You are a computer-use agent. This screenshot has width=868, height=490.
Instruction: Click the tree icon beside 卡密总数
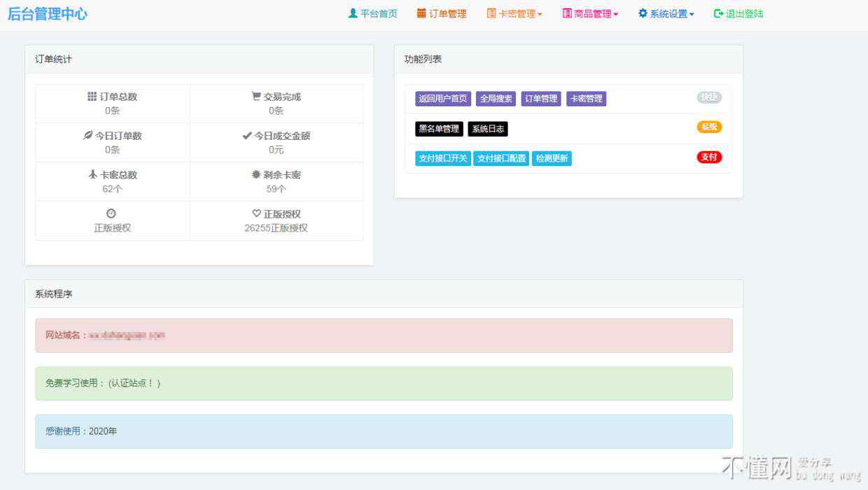coord(92,175)
